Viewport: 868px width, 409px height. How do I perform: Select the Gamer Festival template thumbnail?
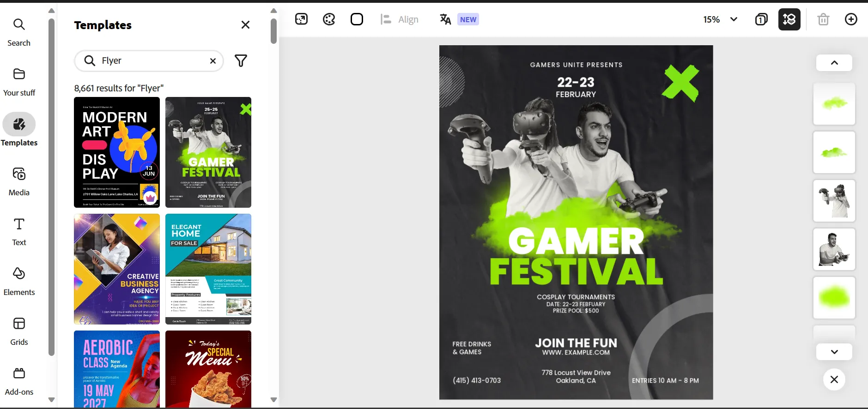pos(208,152)
